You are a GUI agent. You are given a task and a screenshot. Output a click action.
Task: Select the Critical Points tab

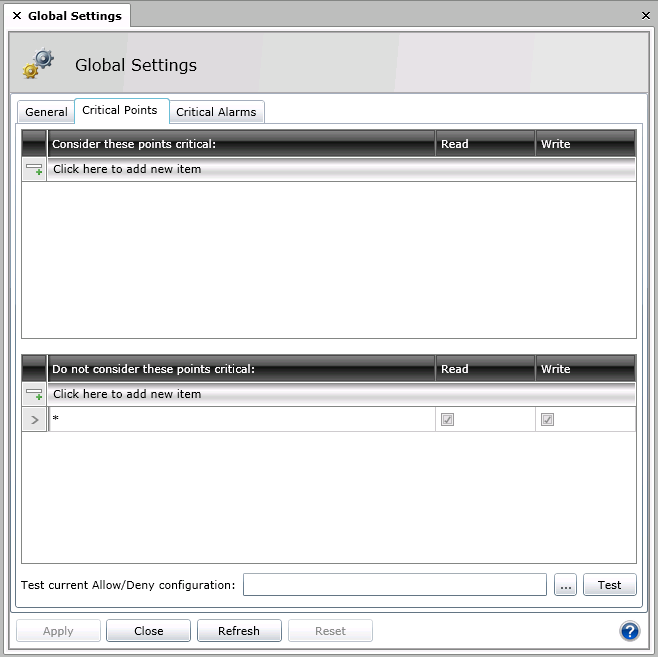(120, 110)
